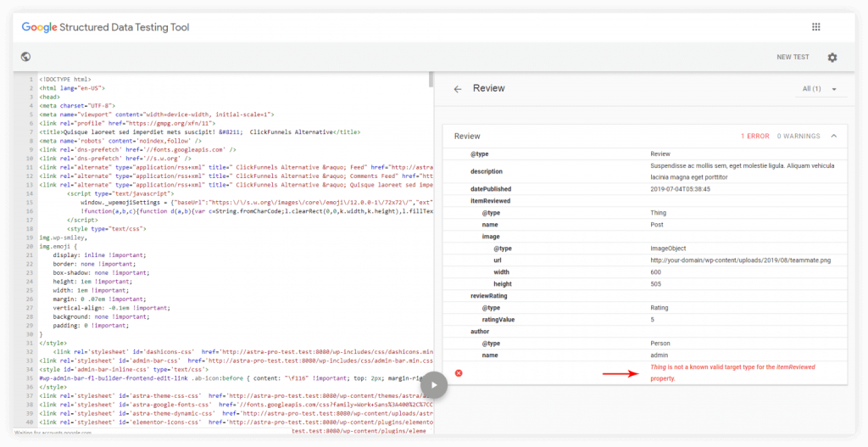Image resolution: width=868 pixels, height=447 pixels.
Task: Select the 1 ERROR indicator
Action: click(x=754, y=136)
